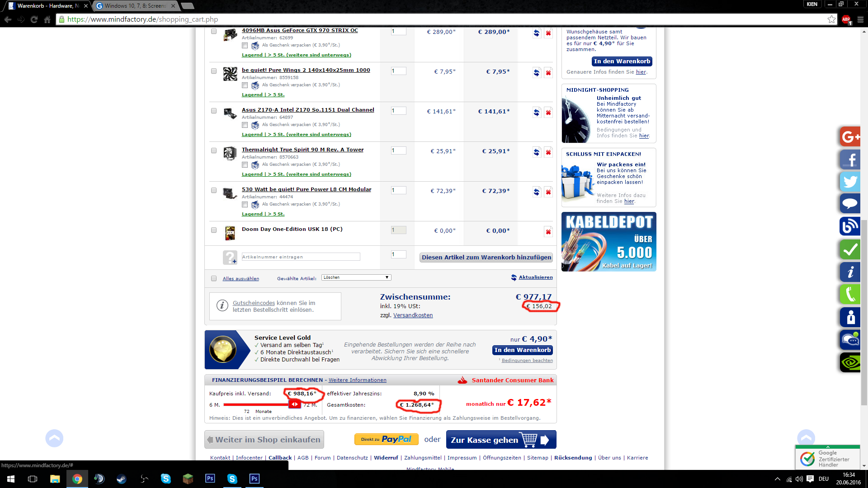Open the Gutscheincodes link

tap(254, 303)
